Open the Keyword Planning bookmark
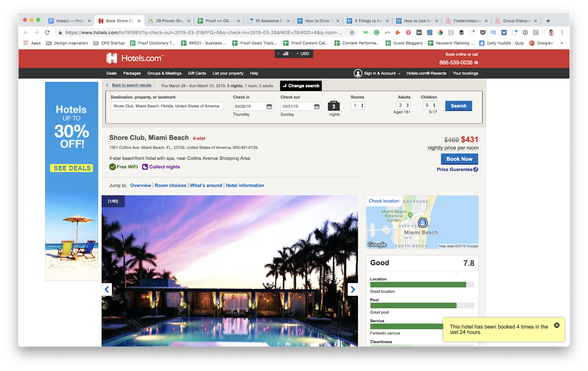The width and height of the screenshot is (588, 371). point(451,43)
